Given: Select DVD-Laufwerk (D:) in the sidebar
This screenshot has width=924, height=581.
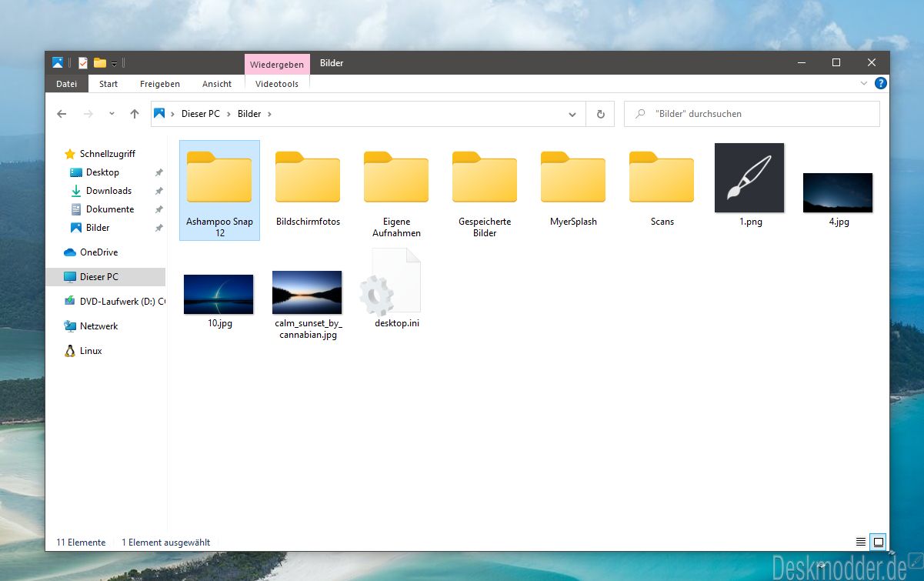Looking at the screenshot, I should pyautogui.click(x=114, y=302).
